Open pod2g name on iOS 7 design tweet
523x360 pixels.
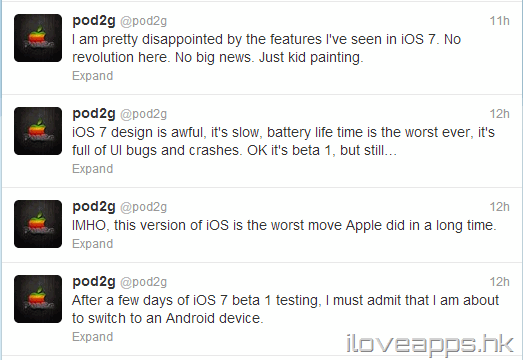(x=94, y=114)
